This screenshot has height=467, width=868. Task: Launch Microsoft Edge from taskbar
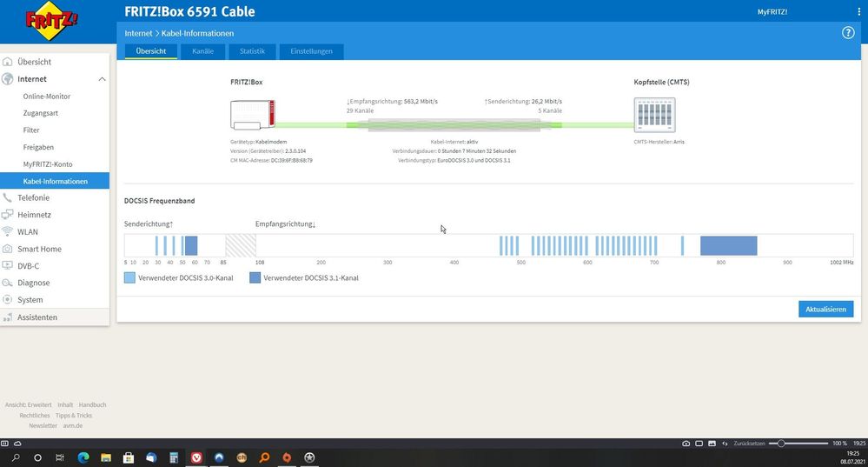tap(83, 457)
